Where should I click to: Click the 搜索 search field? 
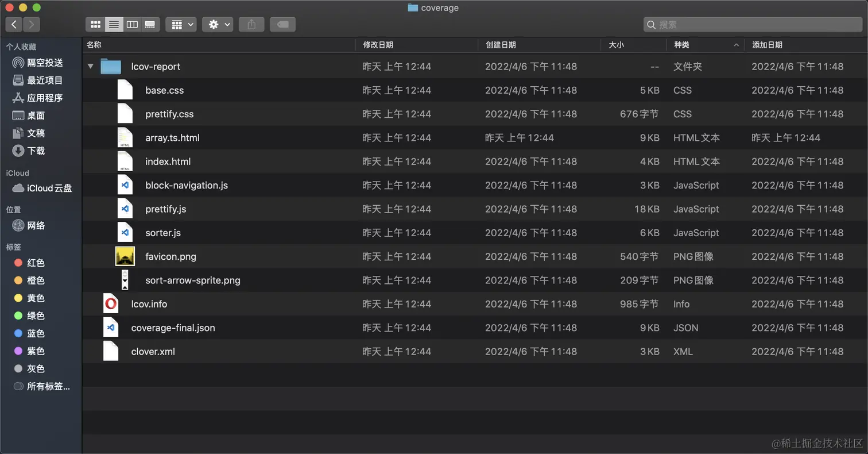[752, 24]
